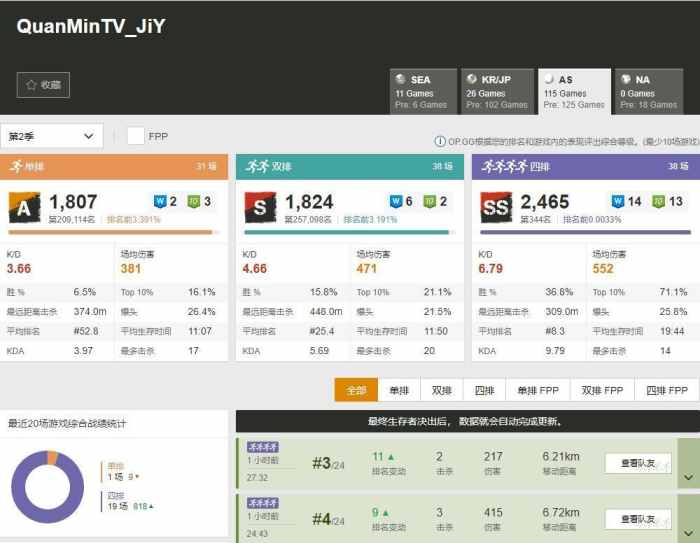Enable the FPP checkbox

click(x=136, y=136)
